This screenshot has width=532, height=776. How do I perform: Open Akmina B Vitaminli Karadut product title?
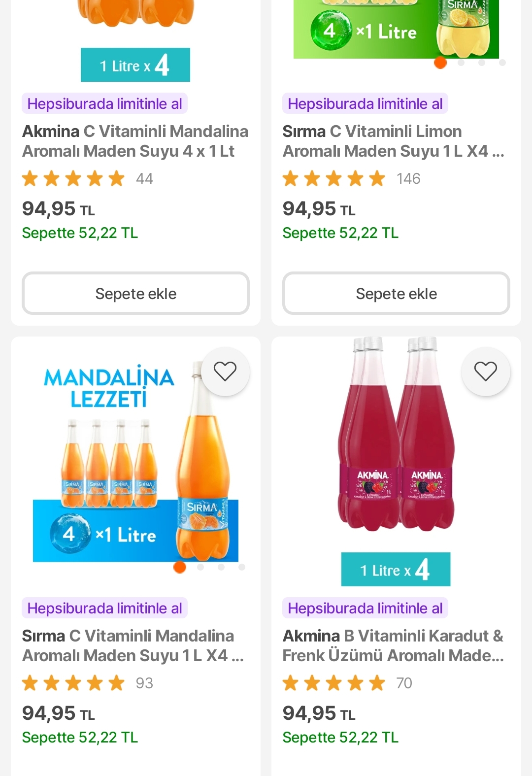(393, 646)
